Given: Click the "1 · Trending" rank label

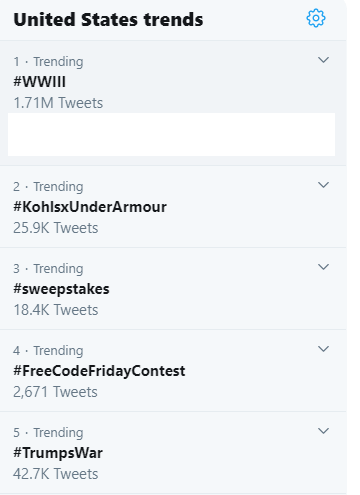Looking at the screenshot, I should click(48, 62).
